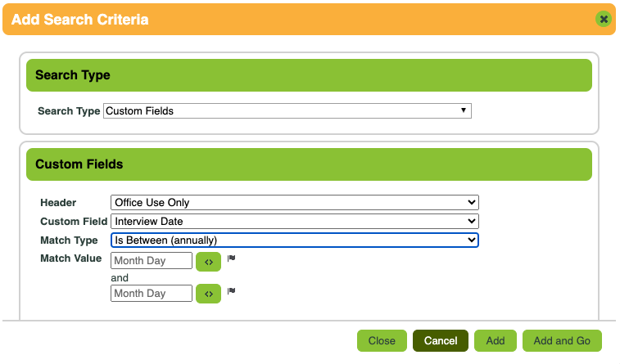Viewport: 620px width, 364px height.
Task: Click the second Month Day input field
Action: [x=152, y=293]
